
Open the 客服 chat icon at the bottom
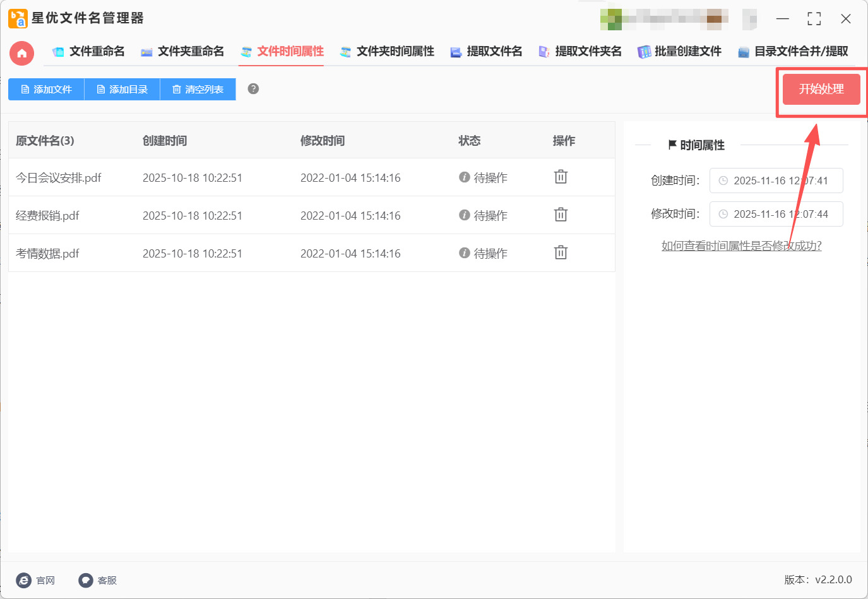(85, 580)
